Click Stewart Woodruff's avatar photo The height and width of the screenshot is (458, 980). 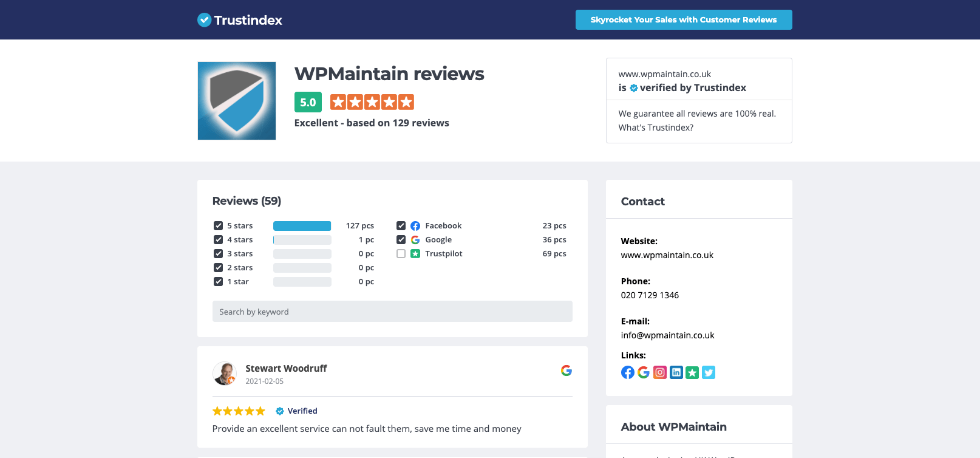point(225,374)
